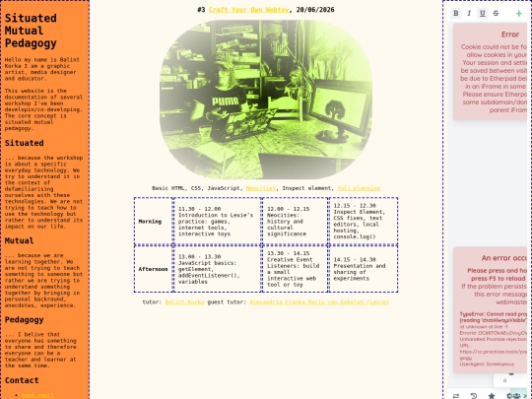532x399 pixels.
Task: Click the green plus icon in Etherpad
Action: click(x=519, y=13)
